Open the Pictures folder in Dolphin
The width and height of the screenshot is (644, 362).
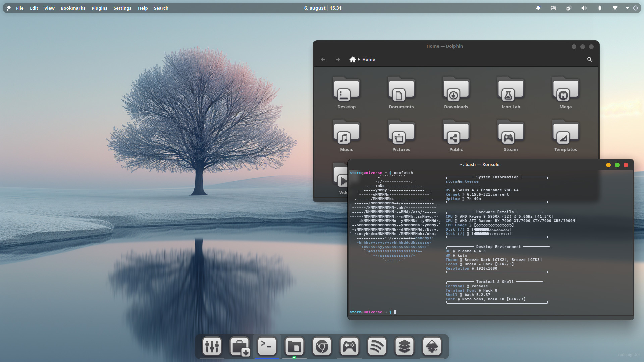coord(401,135)
